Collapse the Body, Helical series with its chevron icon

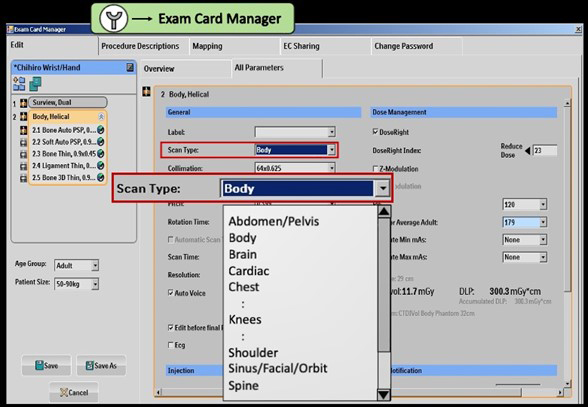(101, 117)
